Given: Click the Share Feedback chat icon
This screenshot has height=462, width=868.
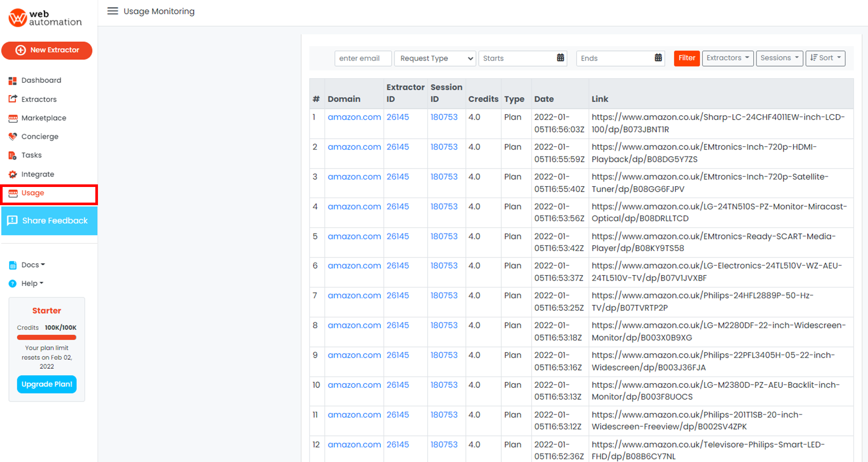Looking at the screenshot, I should point(12,220).
